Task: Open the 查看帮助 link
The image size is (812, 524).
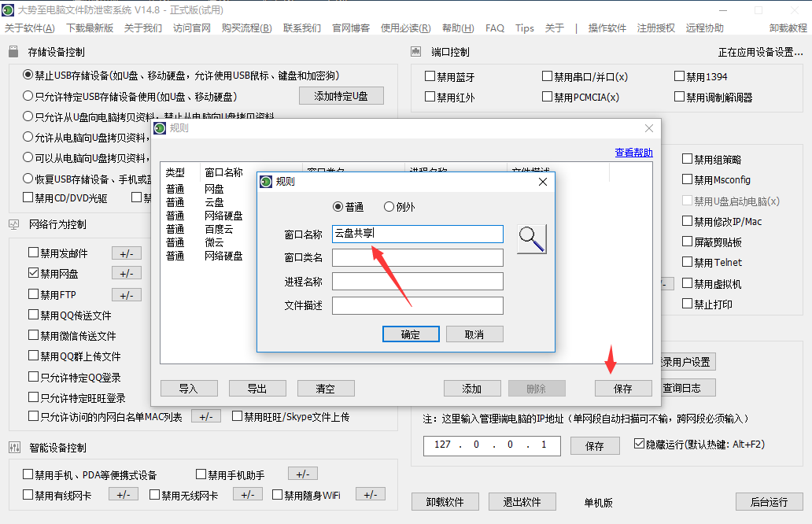Action: click(633, 153)
